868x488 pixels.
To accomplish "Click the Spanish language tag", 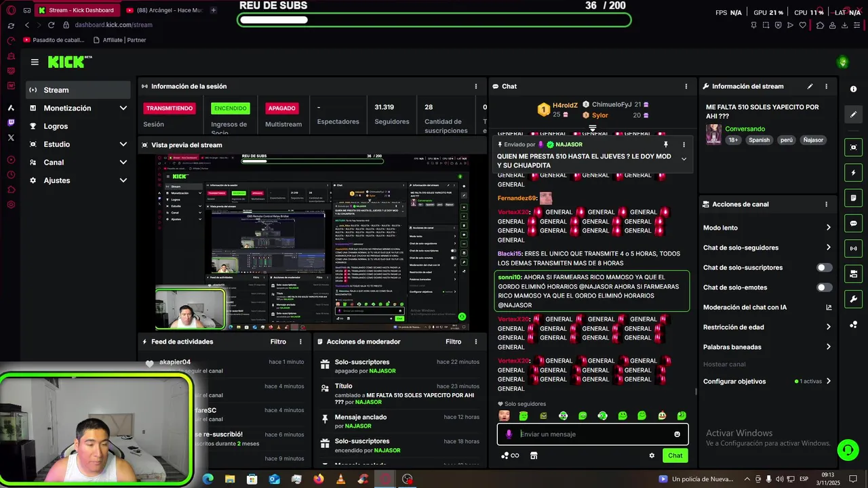I will coord(759,140).
